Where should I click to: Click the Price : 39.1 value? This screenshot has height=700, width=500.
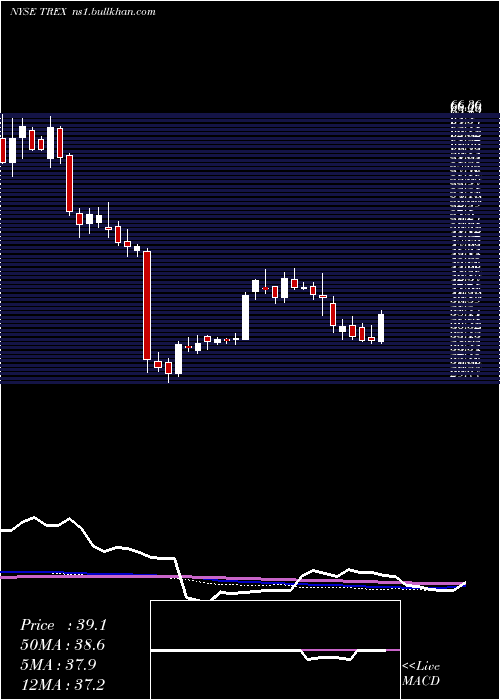pos(63,625)
